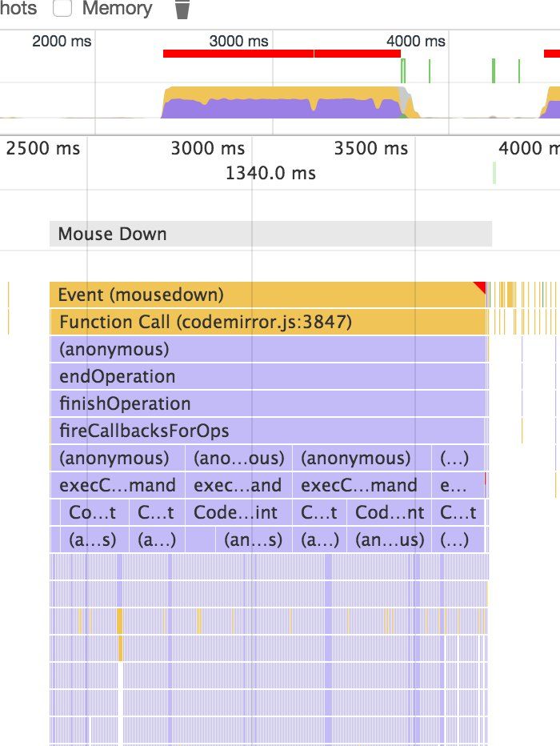Select the truncated (ano…ous) call bar
Image resolution: width=560 pixels, height=746 pixels.
(239, 458)
